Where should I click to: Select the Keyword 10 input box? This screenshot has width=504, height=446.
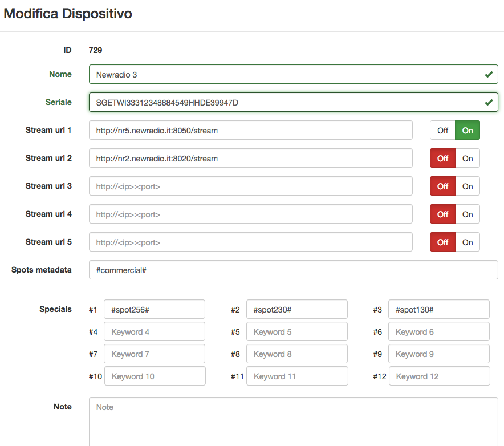[155, 376]
